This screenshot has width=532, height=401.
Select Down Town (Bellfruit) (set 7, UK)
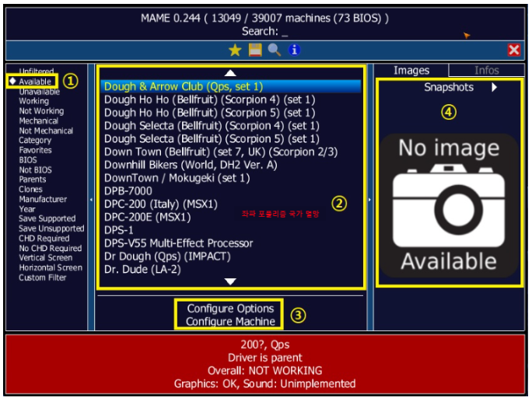tap(230, 152)
